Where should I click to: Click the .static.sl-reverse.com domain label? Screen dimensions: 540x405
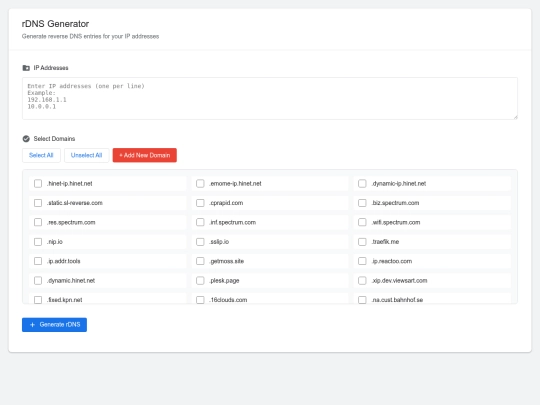click(x=75, y=203)
